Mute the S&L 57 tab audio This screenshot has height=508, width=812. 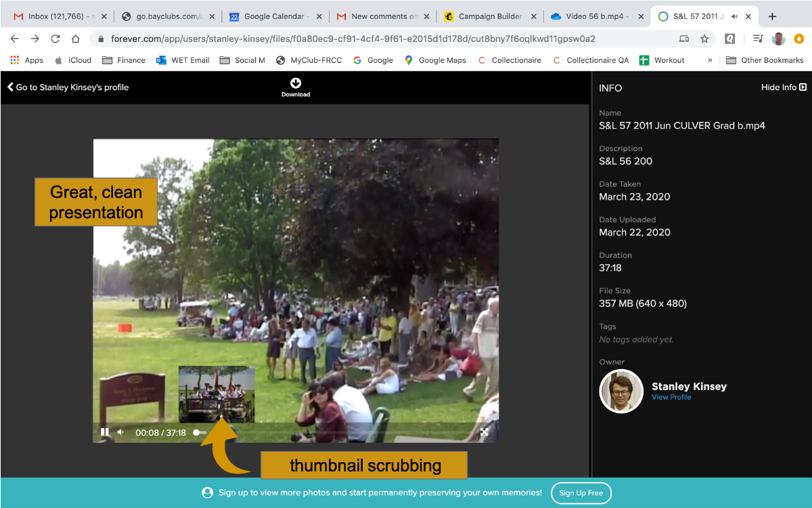[735, 16]
